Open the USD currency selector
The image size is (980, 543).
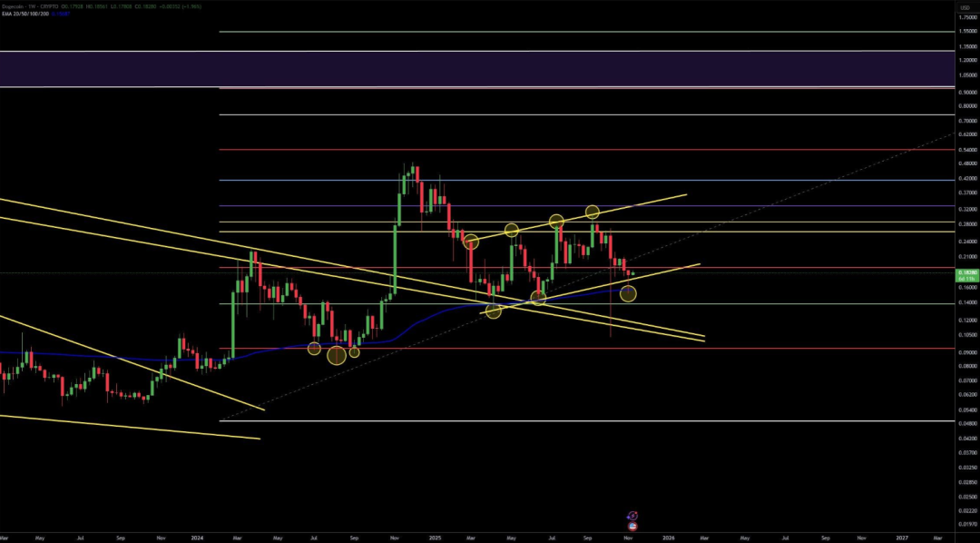pyautogui.click(x=965, y=8)
